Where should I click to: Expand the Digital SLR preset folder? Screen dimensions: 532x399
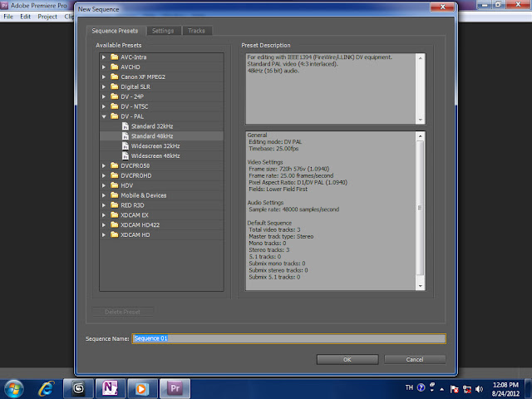(104, 86)
